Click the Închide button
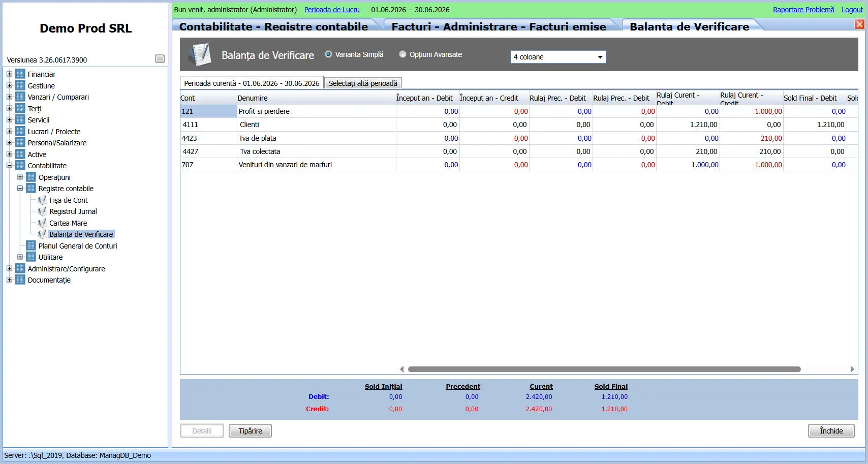868x464 pixels. [x=831, y=431]
